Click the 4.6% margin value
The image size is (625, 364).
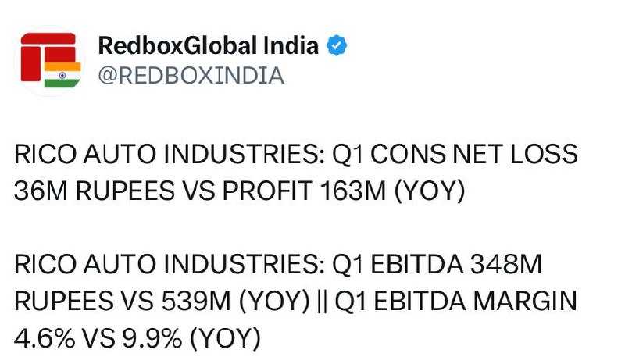click(45, 338)
